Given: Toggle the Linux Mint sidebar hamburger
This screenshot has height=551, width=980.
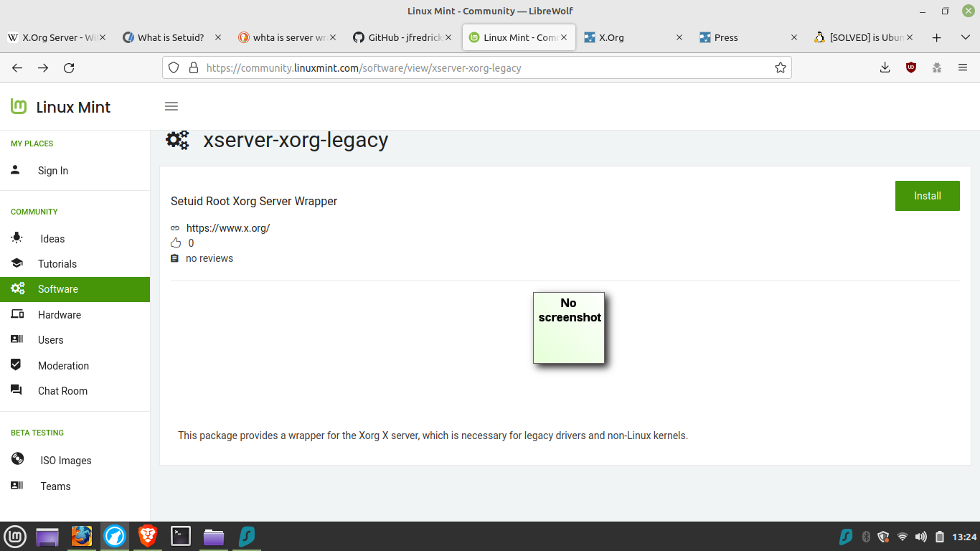Looking at the screenshot, I should [171, 106].
